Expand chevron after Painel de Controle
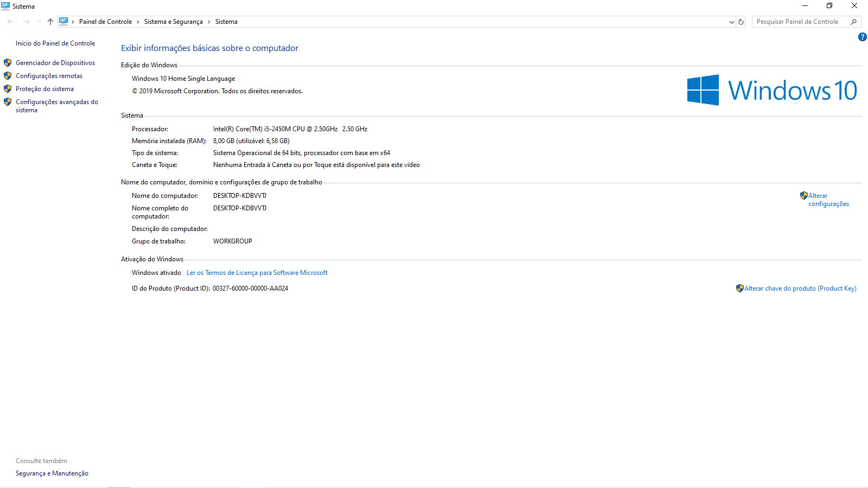 coord(138,22)
